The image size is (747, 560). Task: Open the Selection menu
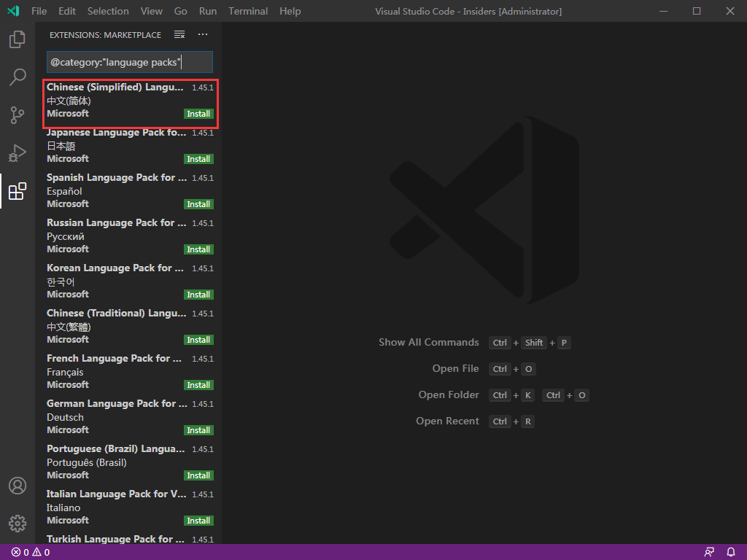tap(108, 11)
